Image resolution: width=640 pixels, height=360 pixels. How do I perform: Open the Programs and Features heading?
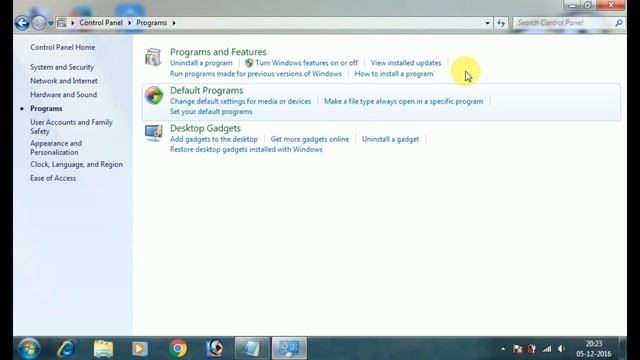point(218,52)
